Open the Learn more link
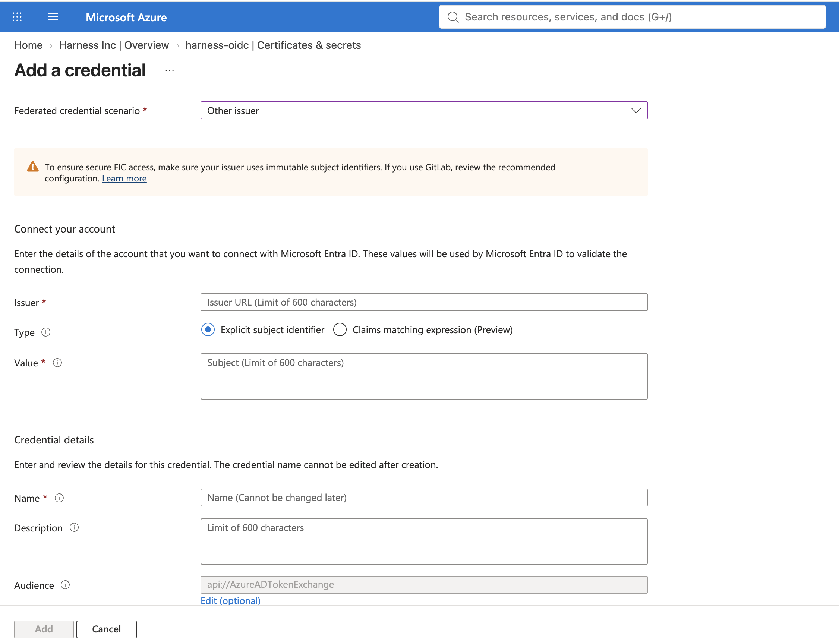This screenshot has width=839, height=644. click(124, 178)
